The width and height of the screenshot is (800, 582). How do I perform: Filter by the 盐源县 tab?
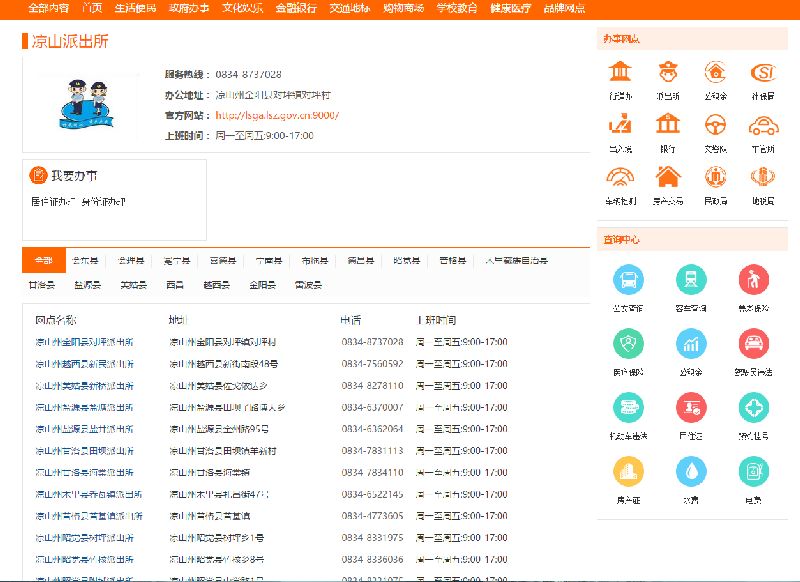click(87, 285)
